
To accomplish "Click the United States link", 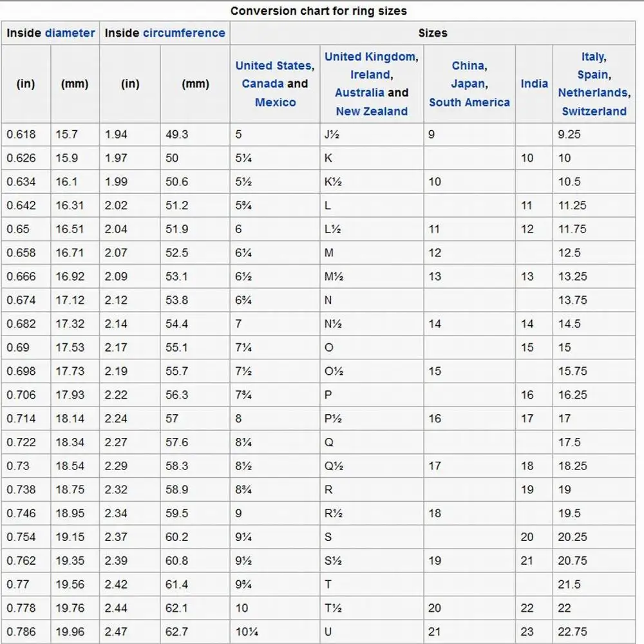I will (x=274, y=66).
